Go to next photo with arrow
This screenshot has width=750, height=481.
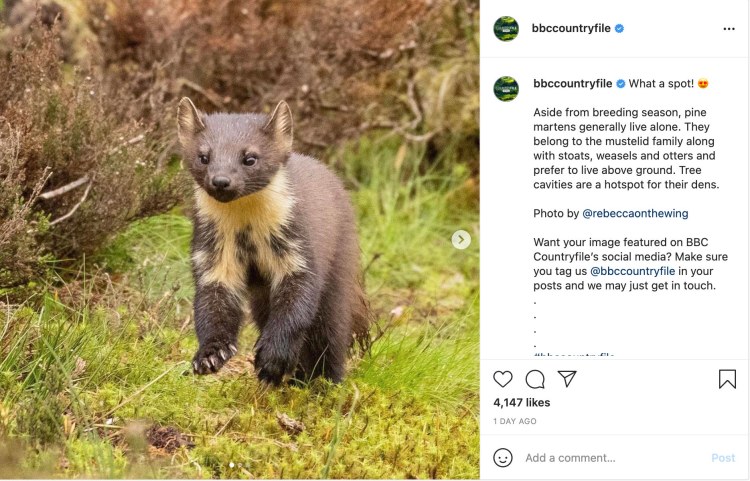pos(461,239)
